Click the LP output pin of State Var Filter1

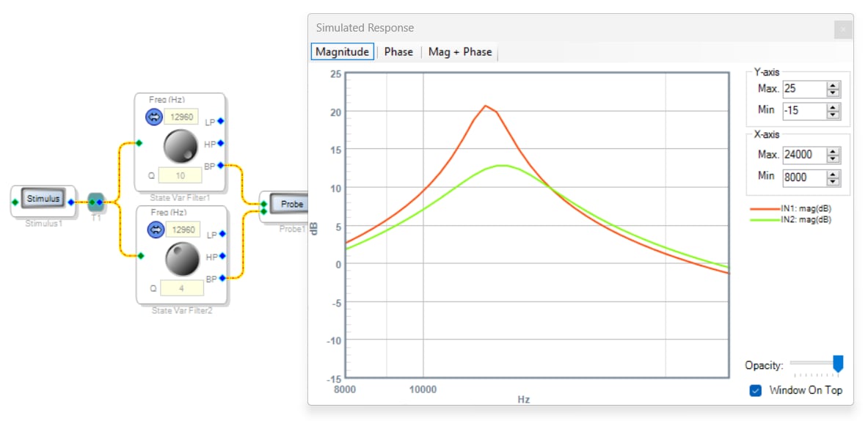pos(221,120)
